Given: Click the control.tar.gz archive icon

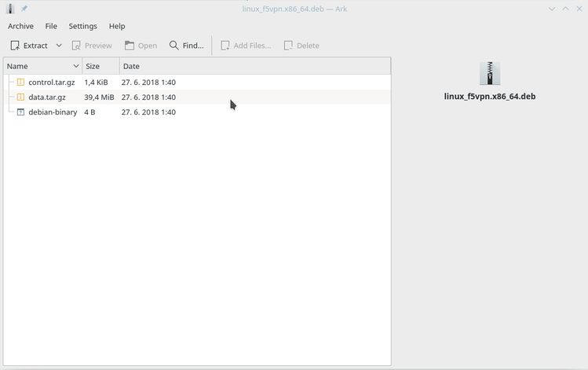Looking at the screenshot, I should [20, 82].
